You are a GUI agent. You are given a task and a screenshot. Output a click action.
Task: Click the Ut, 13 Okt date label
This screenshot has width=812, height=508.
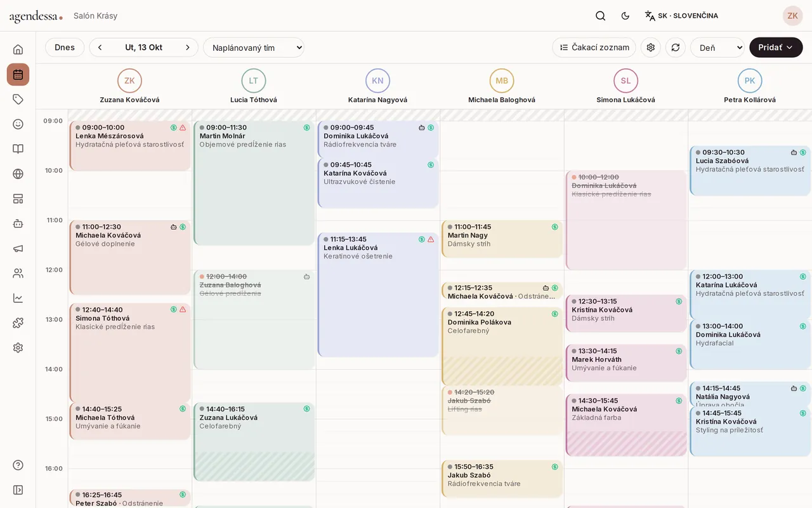(x=143, y=48)
